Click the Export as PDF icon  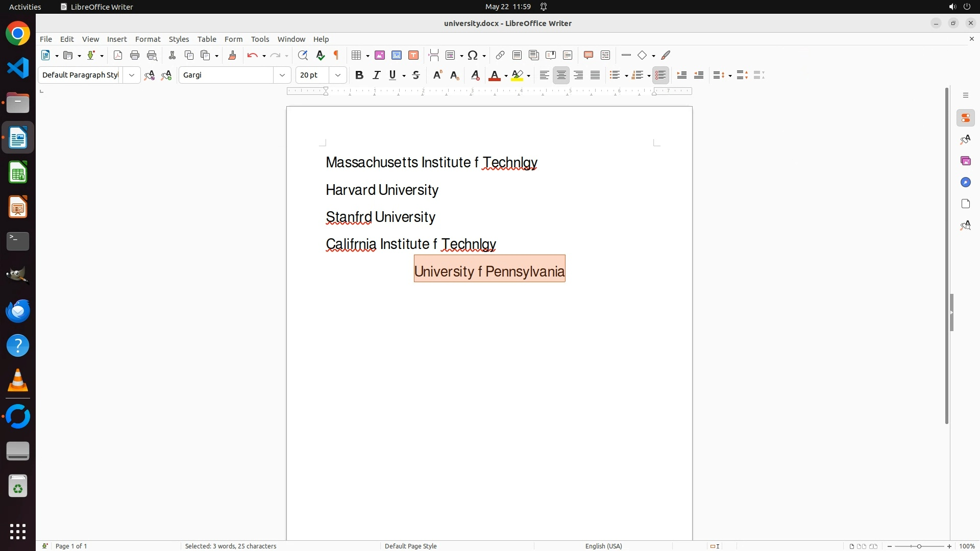[118, 55]
